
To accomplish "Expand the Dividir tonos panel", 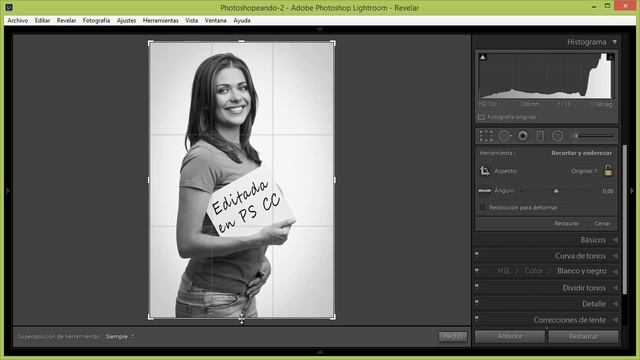I will click(x=615, y=288).
